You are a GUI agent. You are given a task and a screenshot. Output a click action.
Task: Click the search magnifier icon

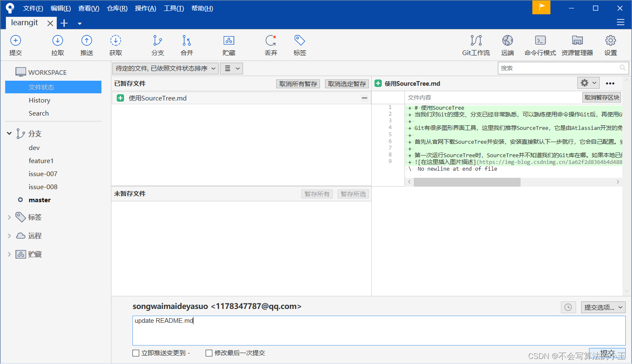(622, 68)
